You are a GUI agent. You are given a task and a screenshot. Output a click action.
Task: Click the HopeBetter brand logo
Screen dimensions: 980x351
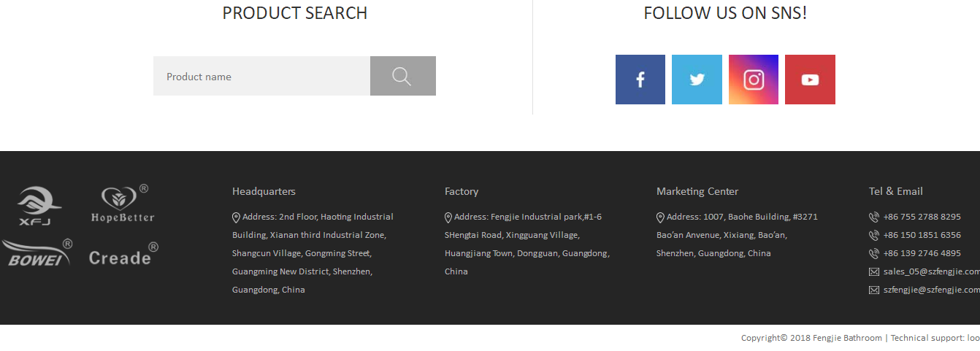click(123, 205)
